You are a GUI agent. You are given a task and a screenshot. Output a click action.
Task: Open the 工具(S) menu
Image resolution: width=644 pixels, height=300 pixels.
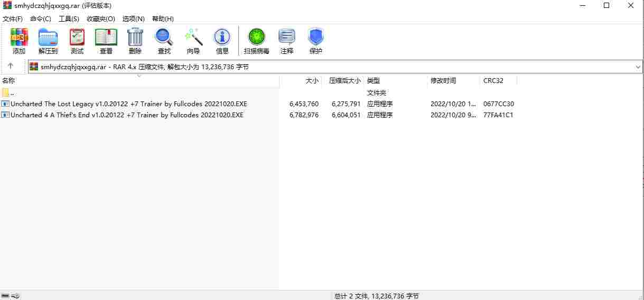click(x=69, y=18)
